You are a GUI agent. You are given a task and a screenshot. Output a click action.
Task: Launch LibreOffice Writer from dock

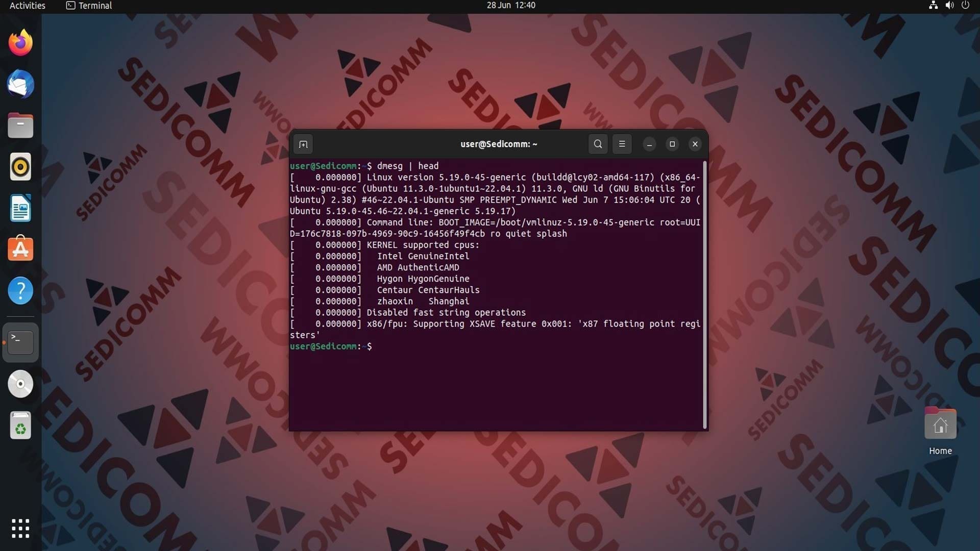[20, 208]
